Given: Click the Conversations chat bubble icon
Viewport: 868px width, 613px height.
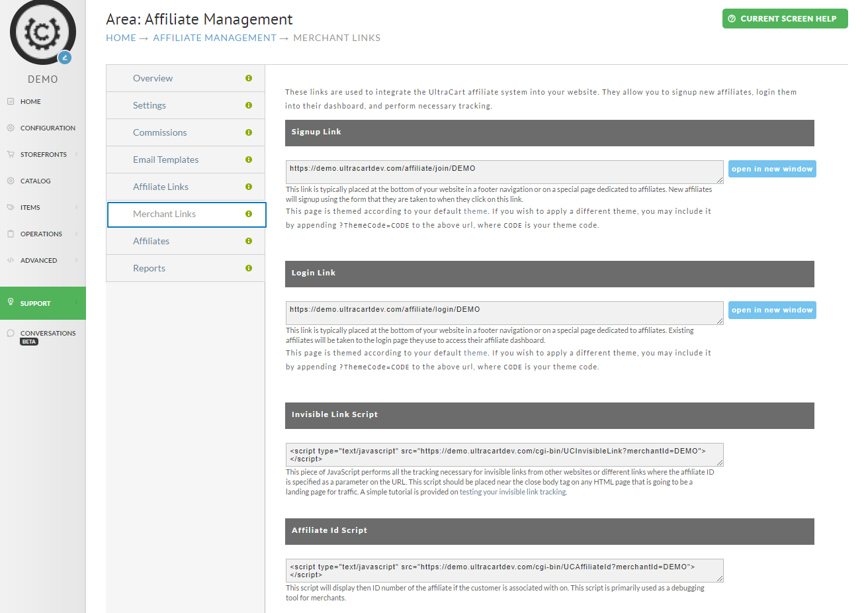Looking at the screenshot, I should click(x=11, y=333).
